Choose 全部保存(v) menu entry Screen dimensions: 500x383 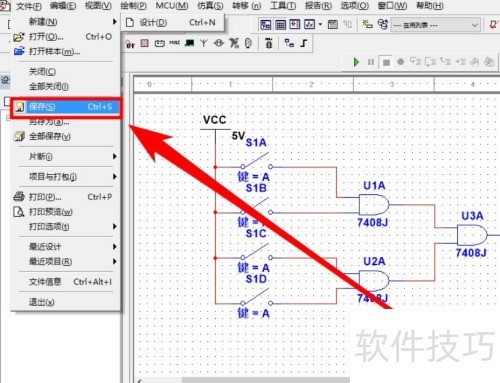coord(66,136)
